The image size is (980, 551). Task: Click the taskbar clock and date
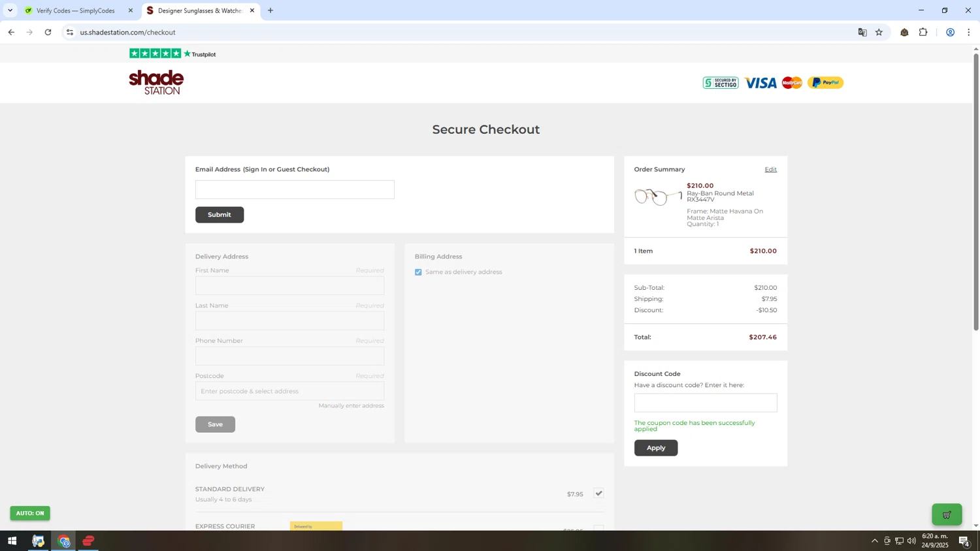coord(935,541)
